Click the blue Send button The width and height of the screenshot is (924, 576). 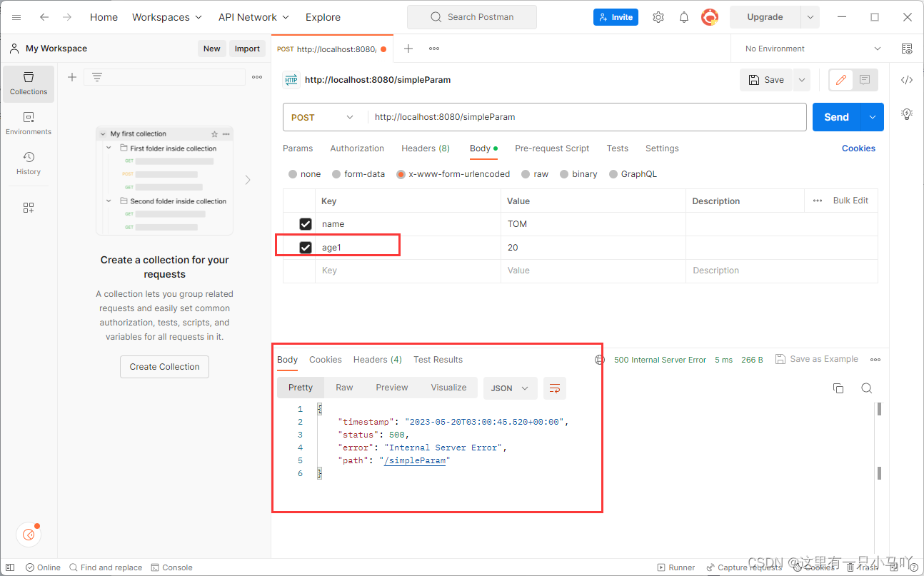(x=837, y=117)
